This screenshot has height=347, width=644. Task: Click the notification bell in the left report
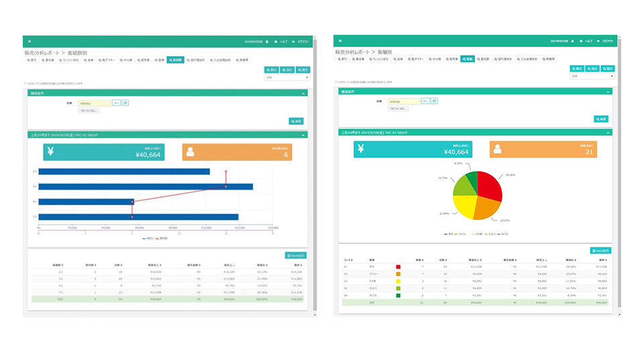(x=266, y=41)
